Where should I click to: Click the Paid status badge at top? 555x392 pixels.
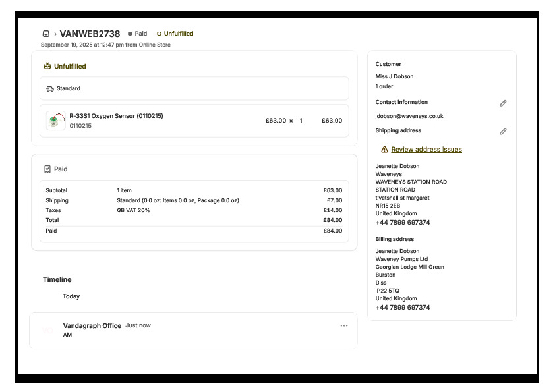(x=138, y=34)
